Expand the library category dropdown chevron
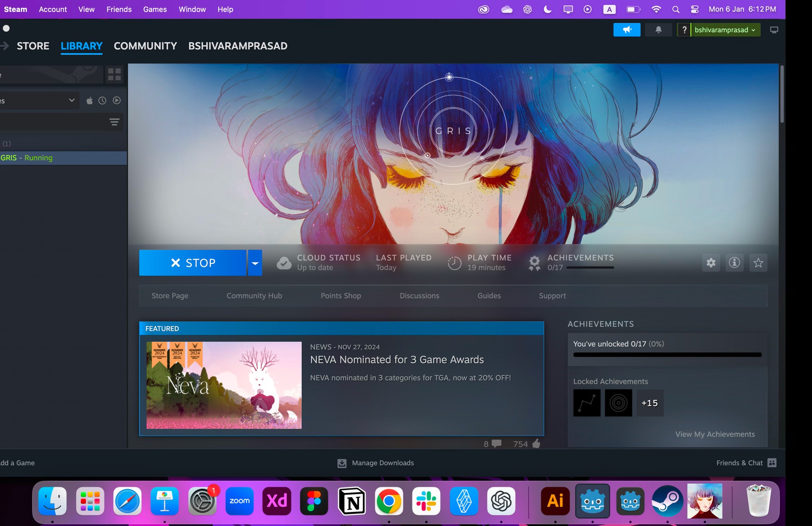This screenshot has height=526, width=812. pos(72,100)
